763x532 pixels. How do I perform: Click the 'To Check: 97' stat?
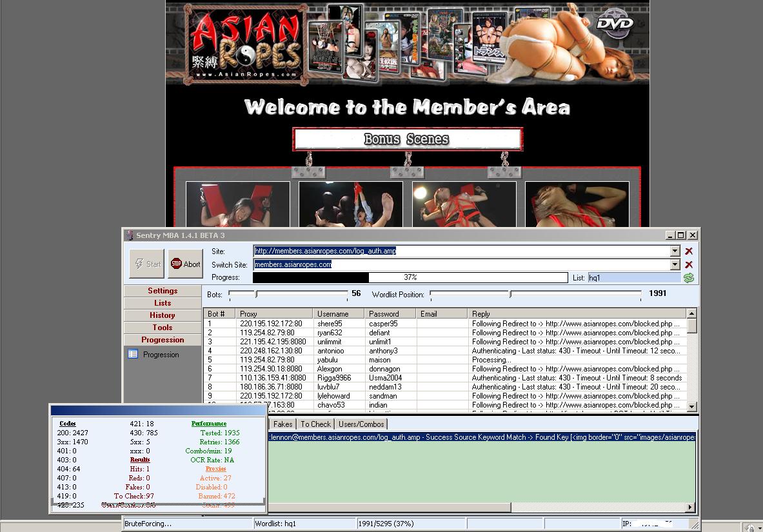coord(134,496)
